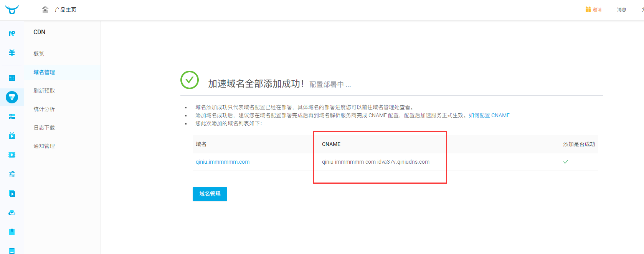Open the grid storage icon in sidebar
The image size is (644, 254).
[x=12, y=78]
